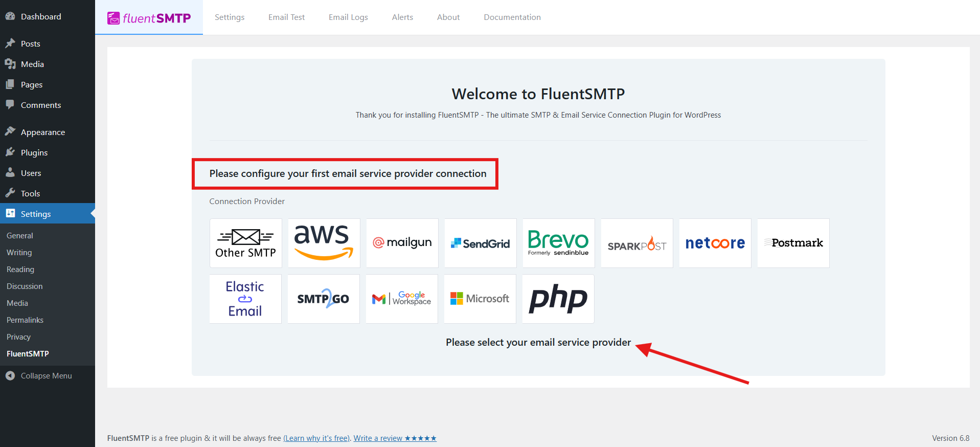Pick the Netcore provider tile
The image size is (980, 447).
tap(715, 243)
